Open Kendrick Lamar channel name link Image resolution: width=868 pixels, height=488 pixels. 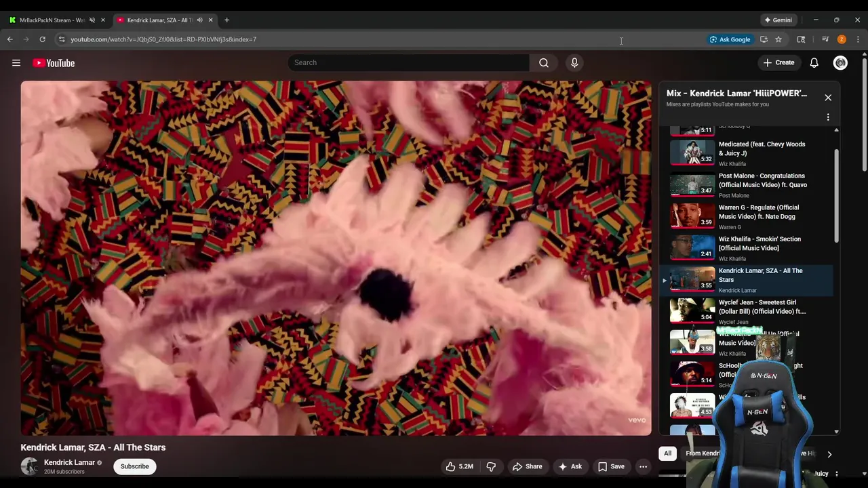click(69, 462)
